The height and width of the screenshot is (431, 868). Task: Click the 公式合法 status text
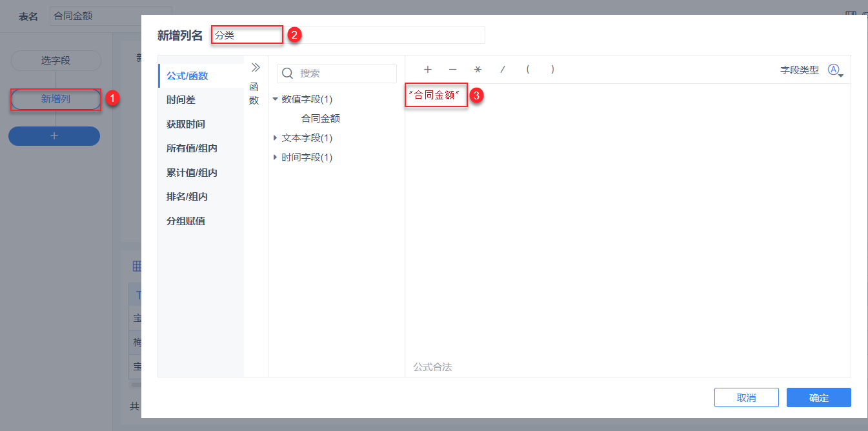coord(432,366)
